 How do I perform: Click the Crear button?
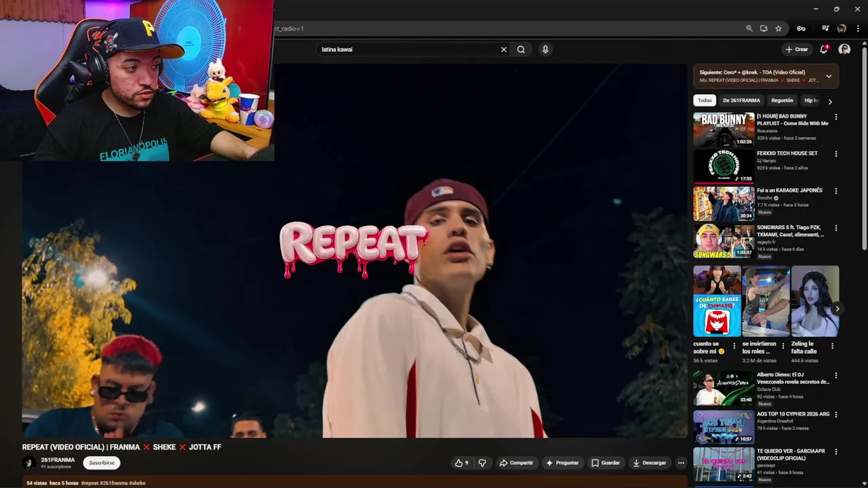click(797, 49)
